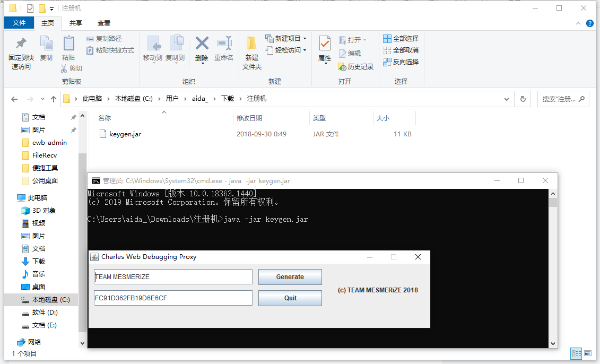Collapse the ribbon with chevron
The height and width of the screenshot is (364, 600).
[578, 23]
